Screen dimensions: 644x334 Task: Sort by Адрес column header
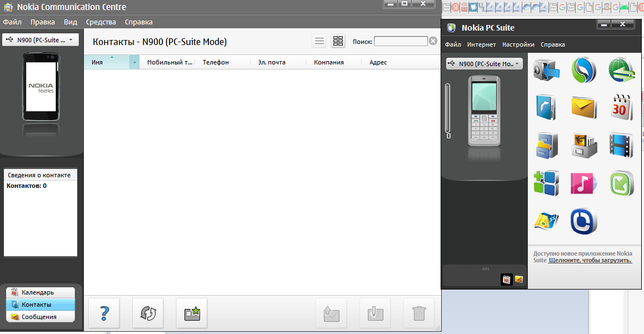401,62
